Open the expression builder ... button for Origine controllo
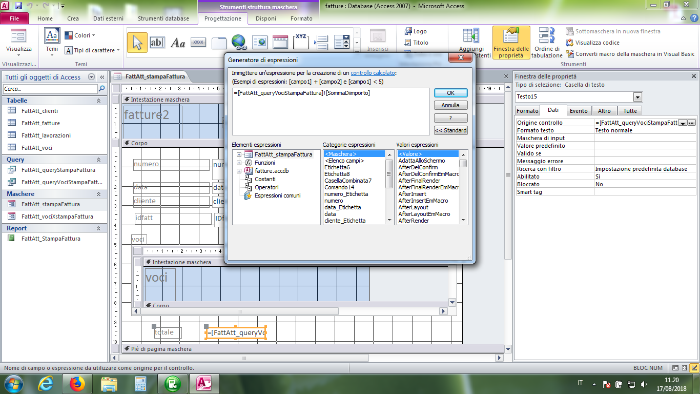 click(x=692, y=123)
